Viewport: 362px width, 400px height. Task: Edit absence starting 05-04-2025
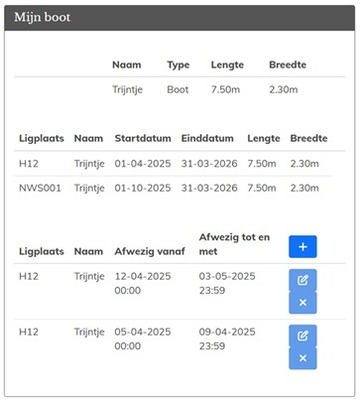(303, 336)
